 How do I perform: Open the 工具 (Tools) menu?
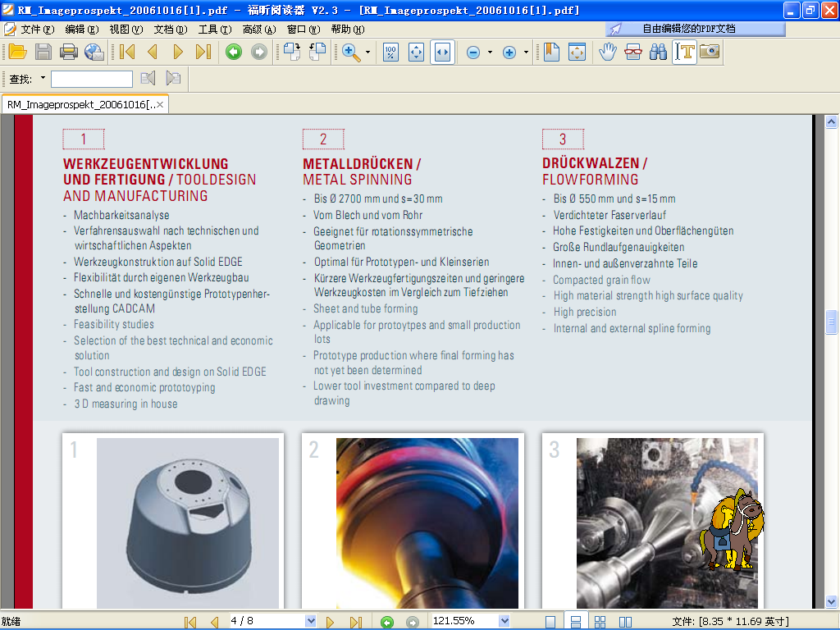[x=215, y=29]
